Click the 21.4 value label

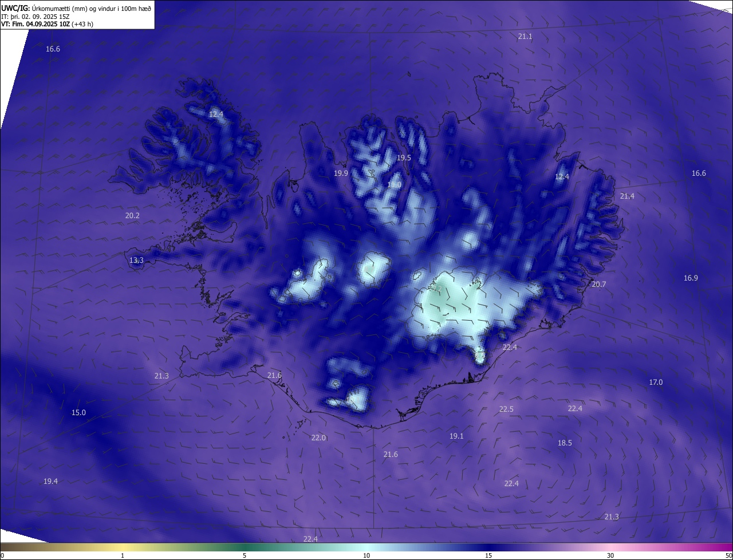tap(627, 196)
